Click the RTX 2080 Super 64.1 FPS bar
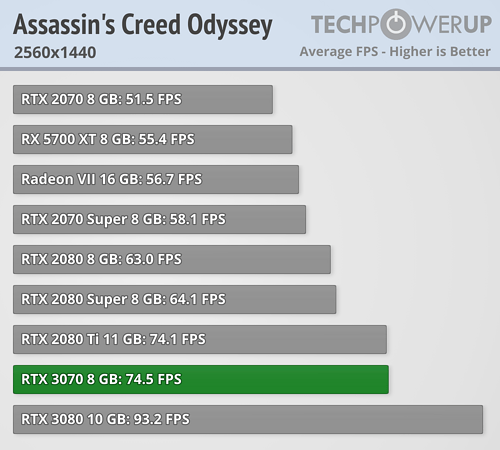Screen dimensions: 500x450 point(175,299)
